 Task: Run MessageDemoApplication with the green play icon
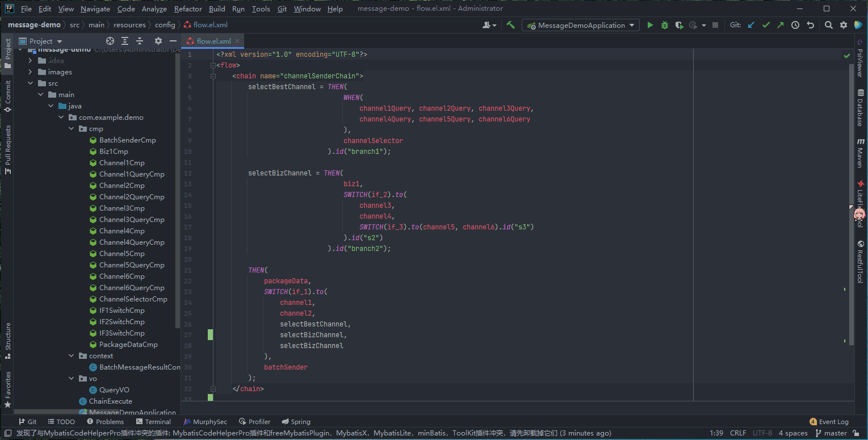point(650,25)
